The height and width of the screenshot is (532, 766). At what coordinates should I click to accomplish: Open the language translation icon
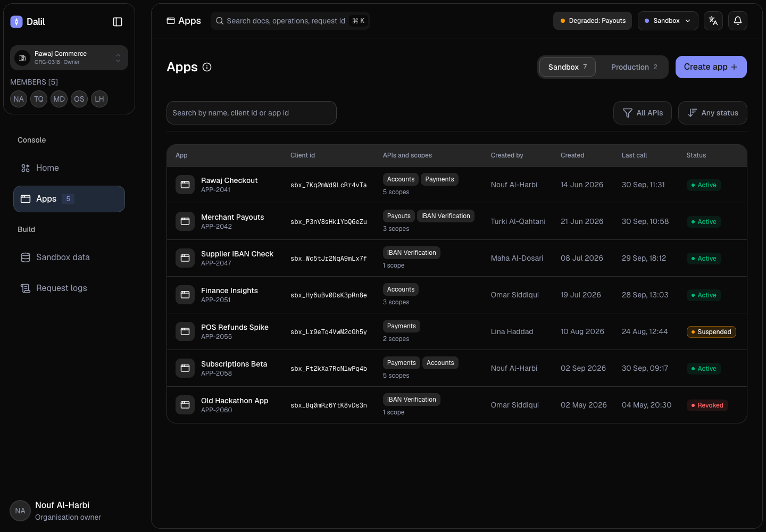713,21
